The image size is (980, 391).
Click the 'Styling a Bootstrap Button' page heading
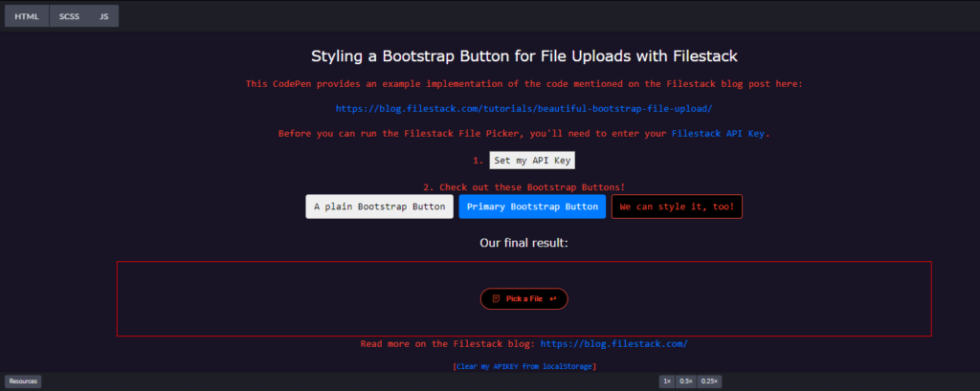pos(523,57)
